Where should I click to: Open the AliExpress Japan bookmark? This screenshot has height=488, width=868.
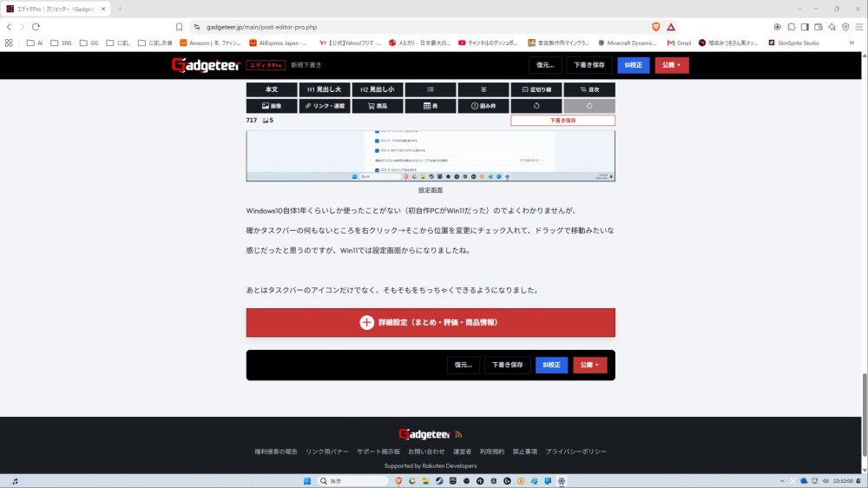click(278, 43)
